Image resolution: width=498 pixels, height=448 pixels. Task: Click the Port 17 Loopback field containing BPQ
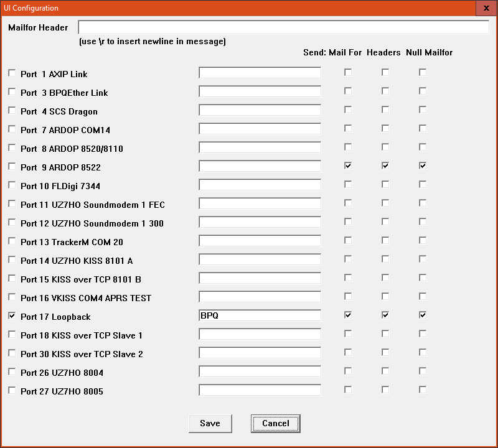pos(260,315)
